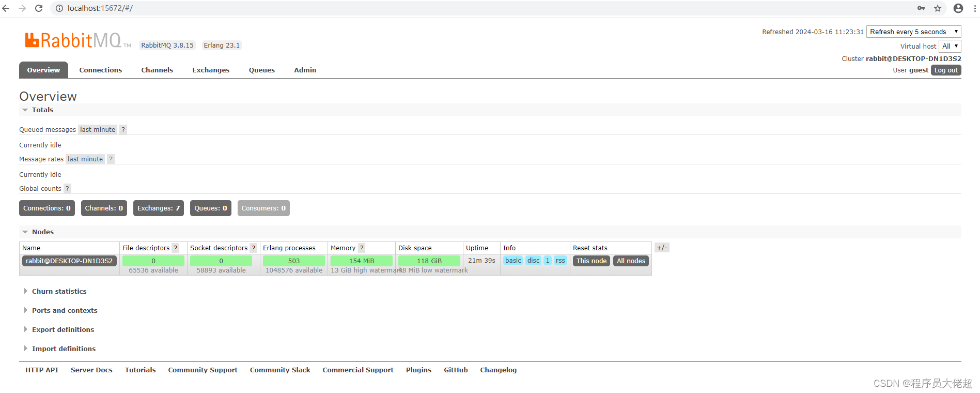Reload the page with refresh icon

click(x=39, y=8)
